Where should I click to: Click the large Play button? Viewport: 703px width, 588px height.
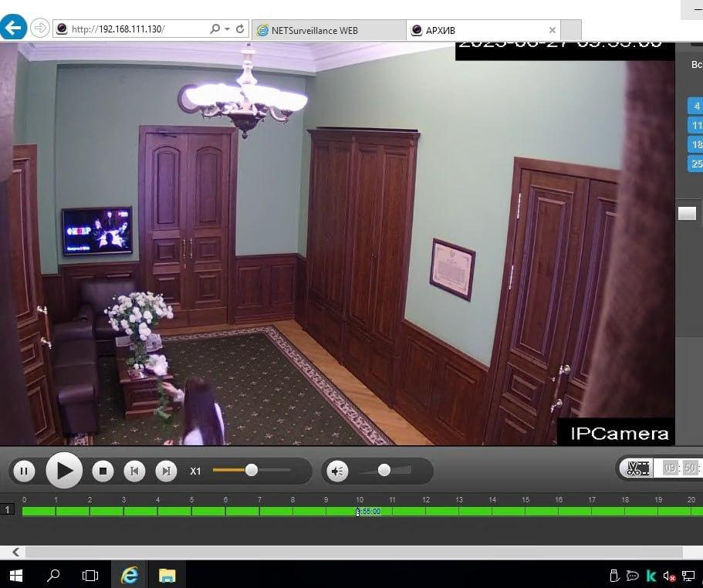64,471
